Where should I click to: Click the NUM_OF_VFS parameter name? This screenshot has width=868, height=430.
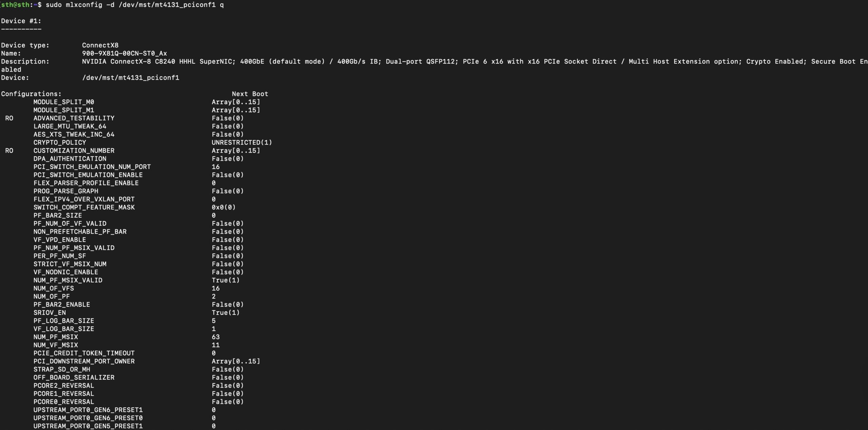tap(54, 288)
